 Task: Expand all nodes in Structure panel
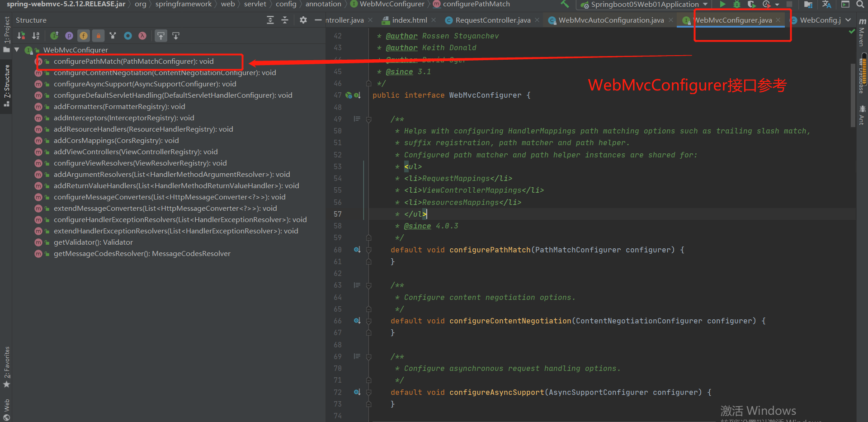270,20
